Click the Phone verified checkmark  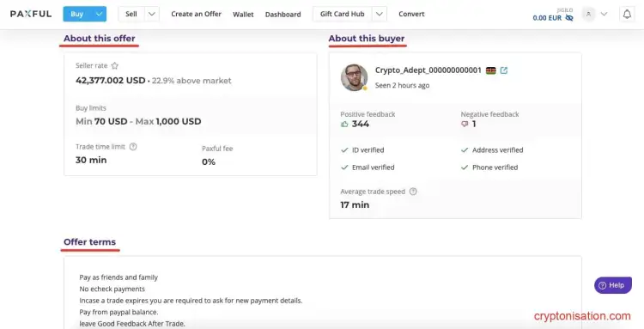pos(465,168)
